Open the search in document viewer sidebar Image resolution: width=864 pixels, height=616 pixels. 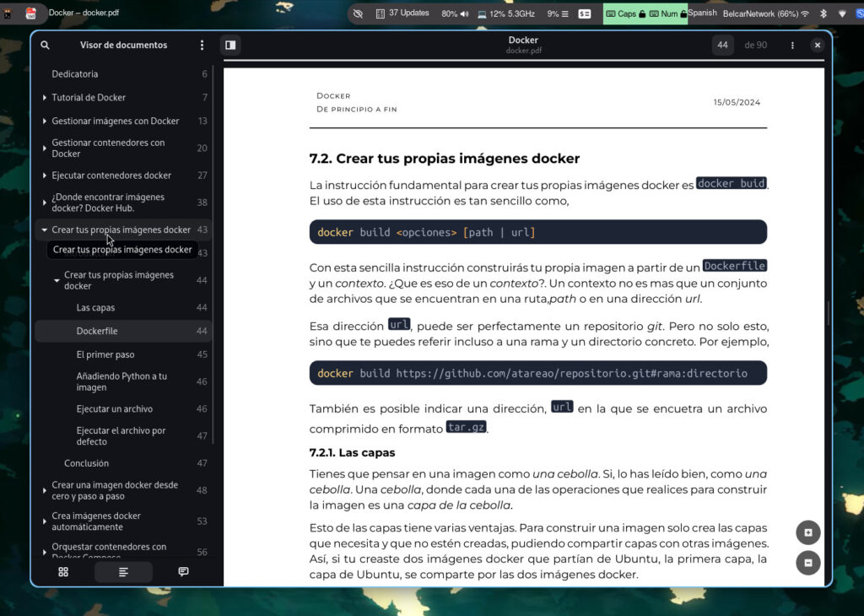[46, 46]
